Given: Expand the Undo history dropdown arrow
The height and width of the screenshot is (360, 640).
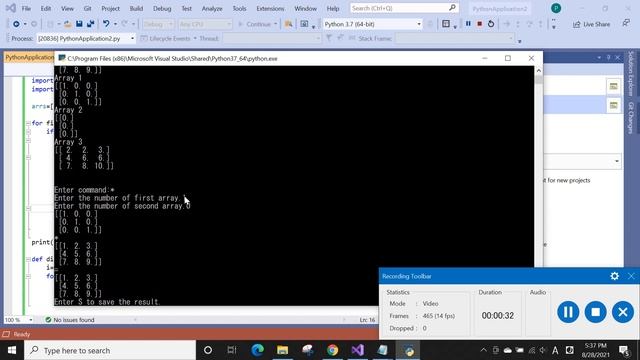Looking at the screenshot, I should tap(115, 24).
